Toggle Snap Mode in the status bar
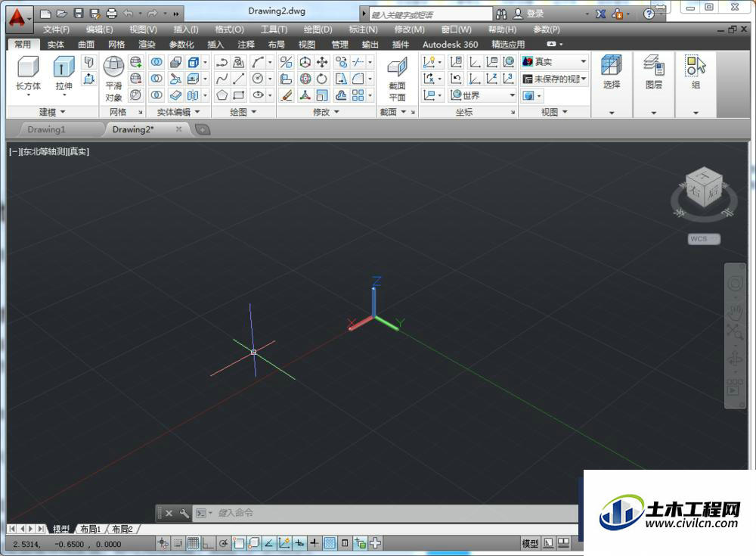 [178, 543]
